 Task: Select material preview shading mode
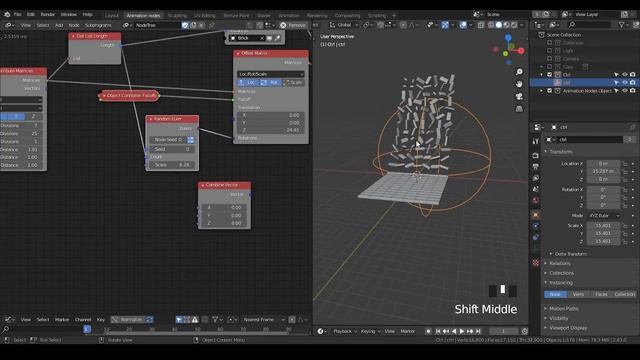(507, 25)
